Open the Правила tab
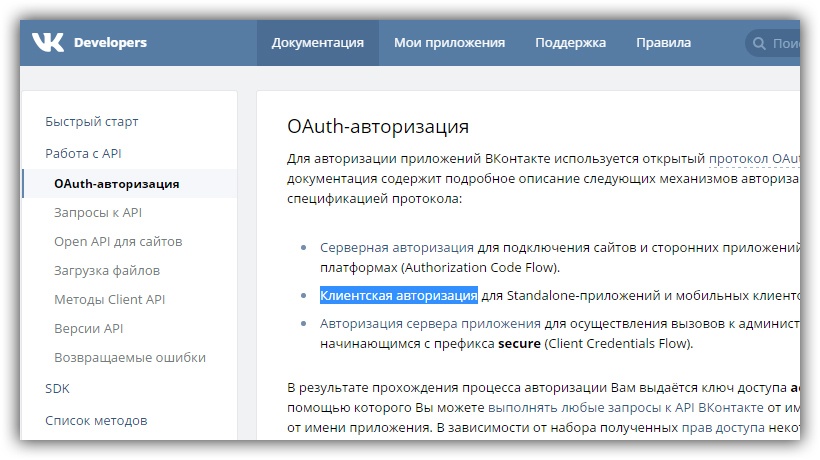This screenshot has width=820, height=460. click(663, 43)
